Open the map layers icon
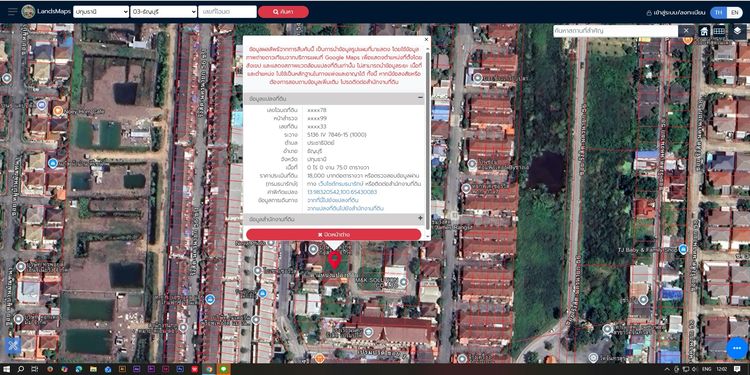Image resolution: width=750 pixels, height=375 pixels. 737,30
